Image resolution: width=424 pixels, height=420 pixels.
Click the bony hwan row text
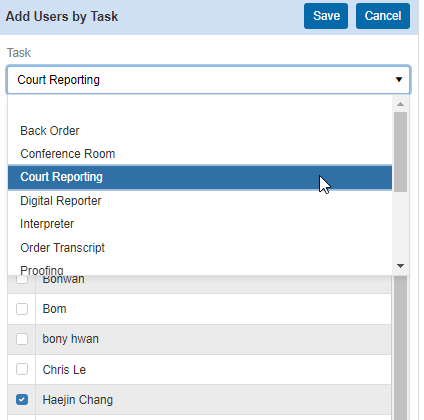[70, 339]
